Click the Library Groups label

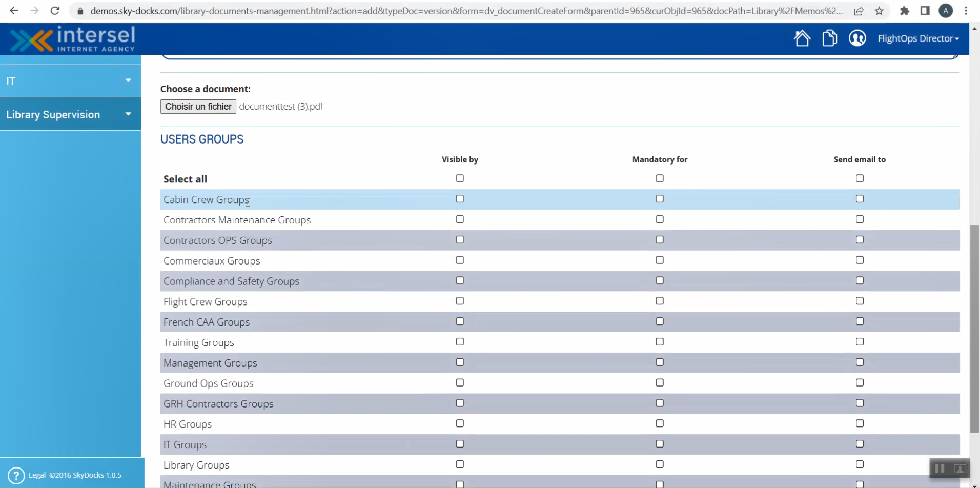[x=196, y=465]
